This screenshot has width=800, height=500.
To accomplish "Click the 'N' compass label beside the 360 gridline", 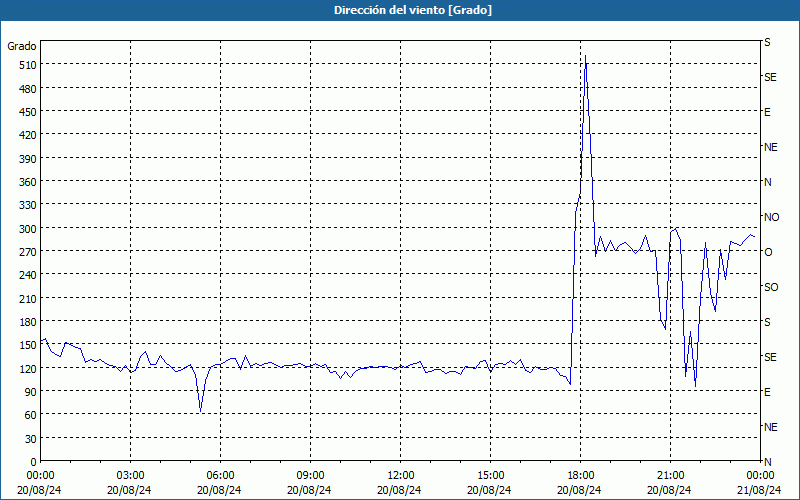I will tap(767, 182).
